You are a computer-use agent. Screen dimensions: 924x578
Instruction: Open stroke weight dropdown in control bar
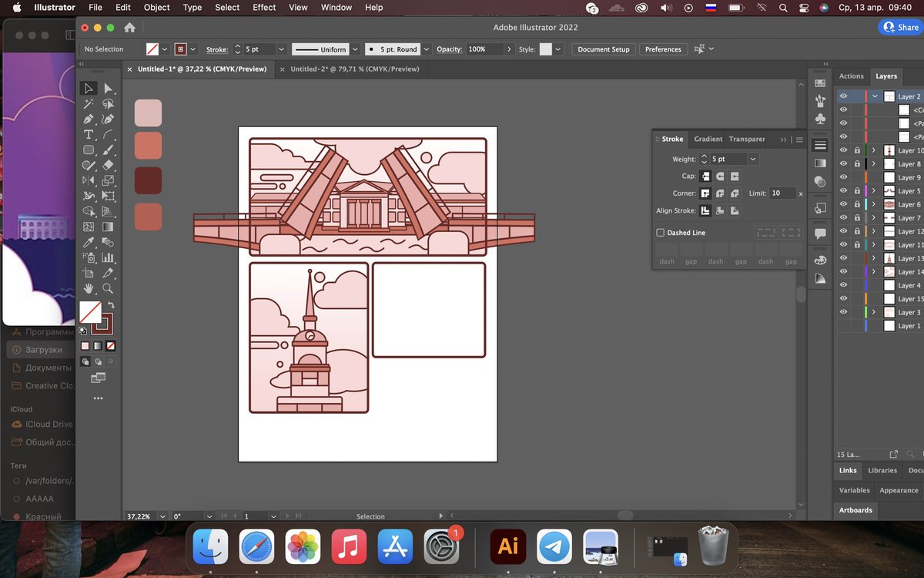[x=280, y=49]
